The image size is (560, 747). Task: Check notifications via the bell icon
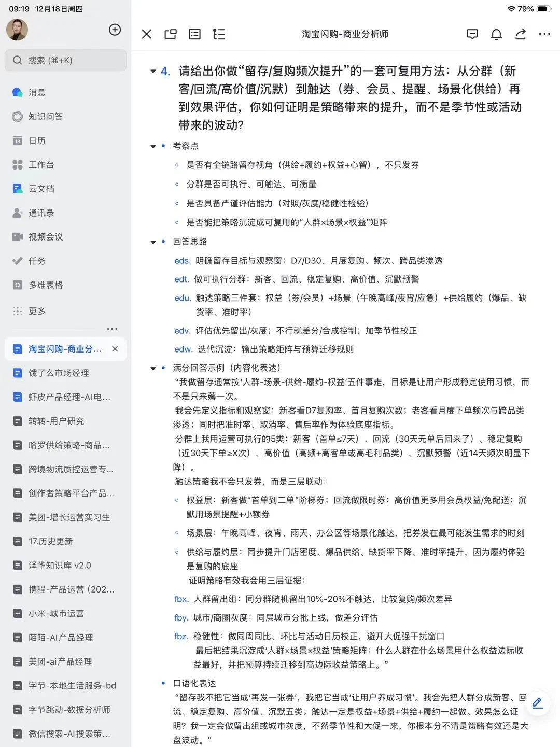pos(496,34)
